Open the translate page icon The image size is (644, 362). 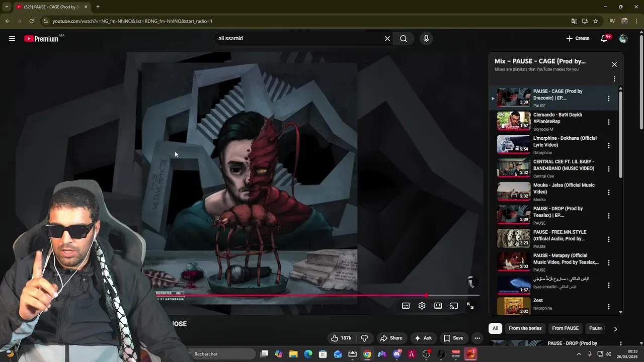[x=574, y=21]
